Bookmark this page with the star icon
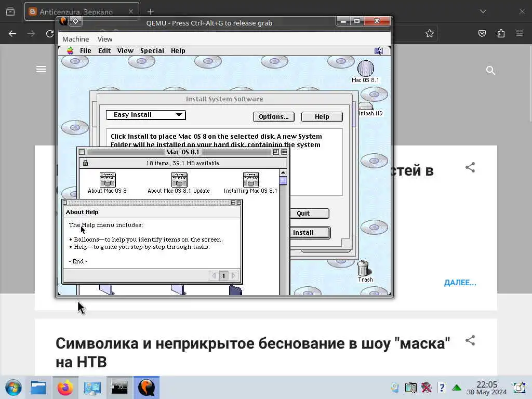This screenshot has width=532, height=399. pyautogui.click(x=430, y=33)
